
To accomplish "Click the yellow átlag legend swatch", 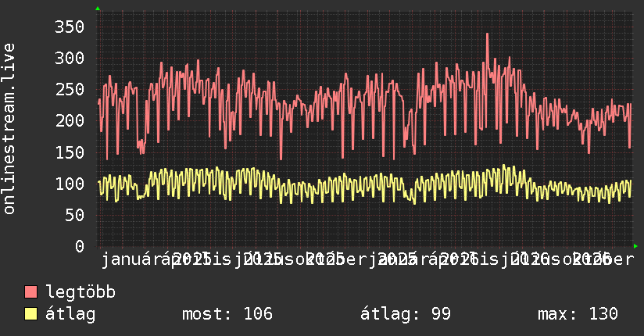I will pyautogui.click(x=30, y=313).
